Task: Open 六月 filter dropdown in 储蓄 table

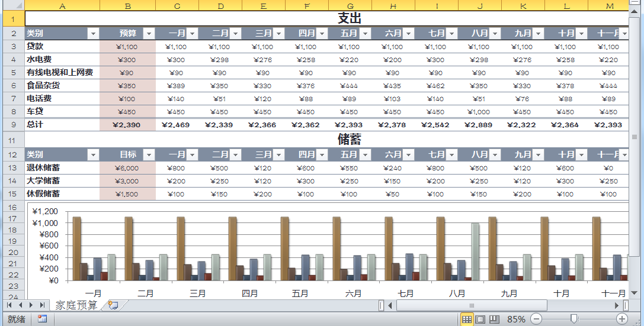Action: click(x=409, y=154)
